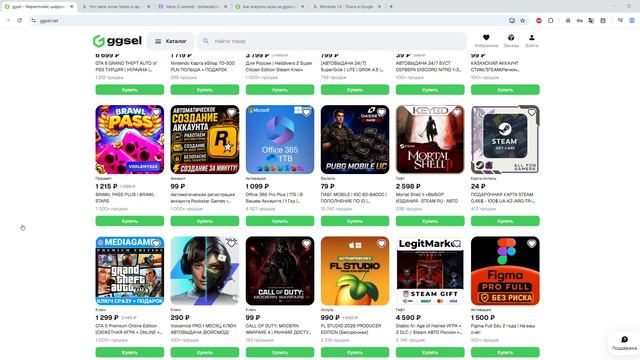Viewport: 640px width, 360px height.
Task: Heart icon on FL Studio card
Action: point(381,244)
